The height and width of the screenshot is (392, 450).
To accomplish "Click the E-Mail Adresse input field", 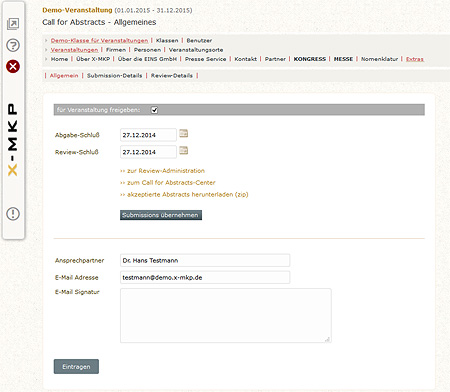I will click(x=205, y=277).
